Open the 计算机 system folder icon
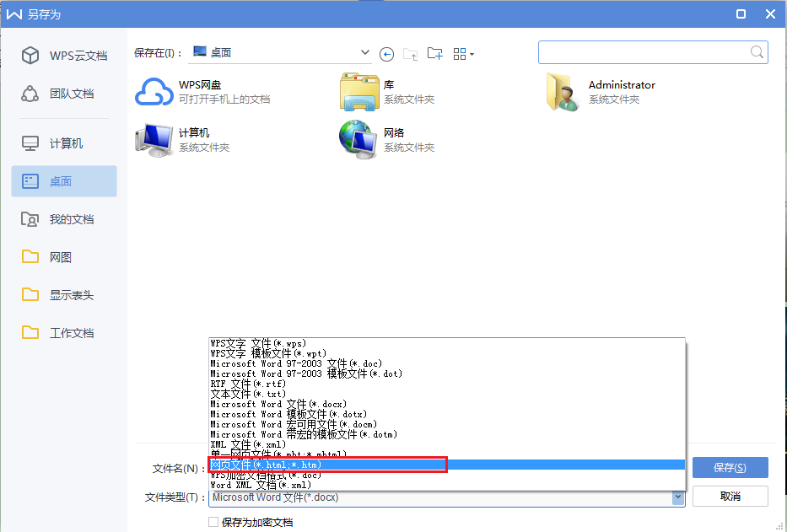This screenshot has width=787, height=532. pos(154,140)
